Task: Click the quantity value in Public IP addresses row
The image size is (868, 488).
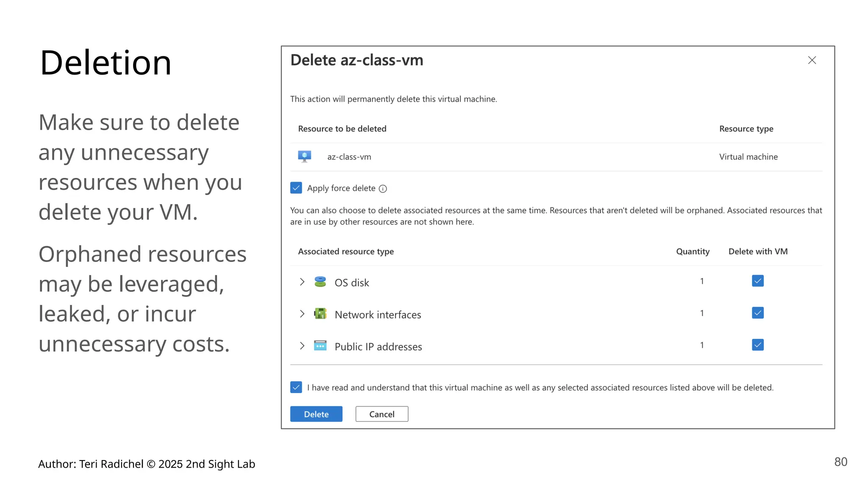Action: coord(702,345)
